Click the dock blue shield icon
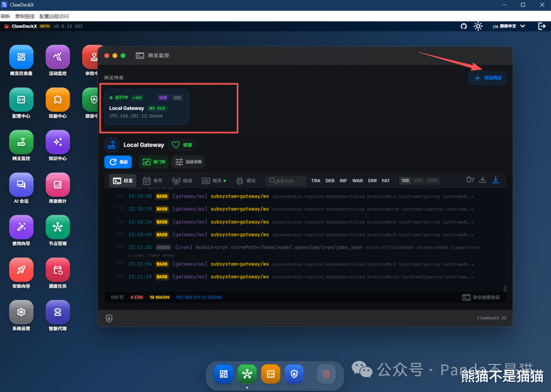 (x=294, y=374)
